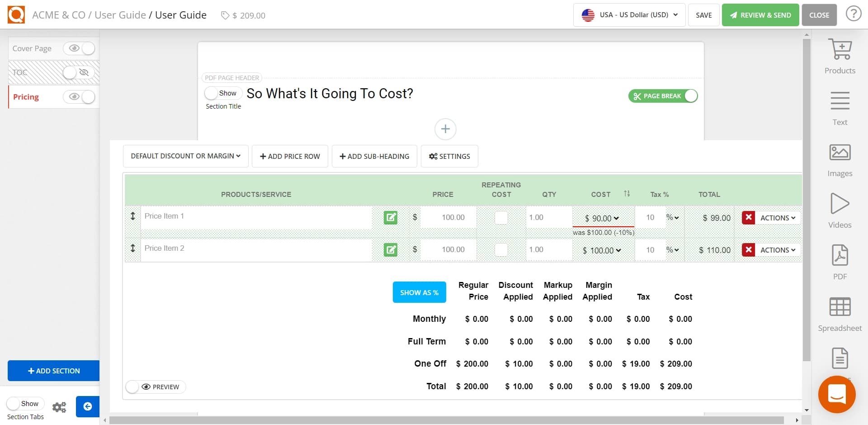Screen dimensions: 868x425
Task: Turn on the Preview toggle
Action: pyautogui.click(x=132, y=387)
